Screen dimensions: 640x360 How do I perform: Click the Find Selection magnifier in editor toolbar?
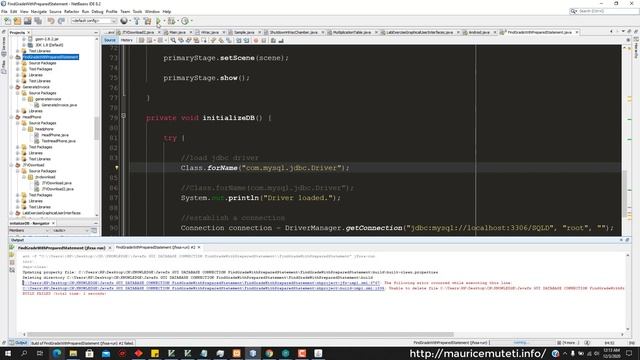click(173, 40)
